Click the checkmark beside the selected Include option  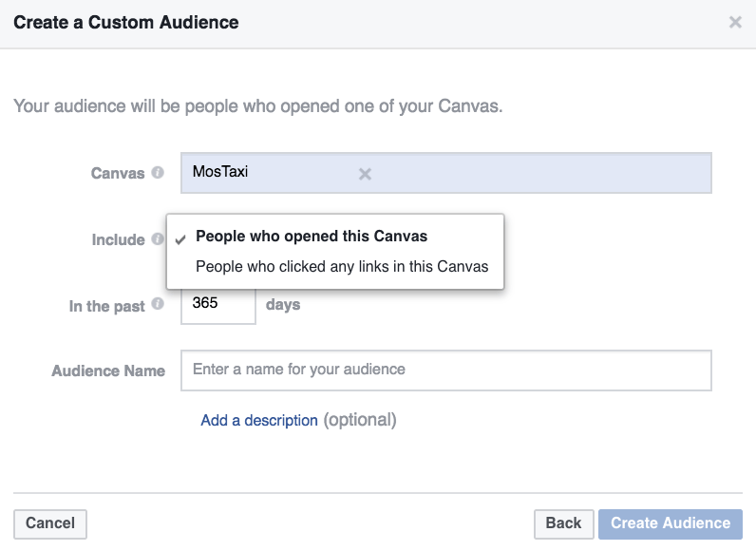180,239
